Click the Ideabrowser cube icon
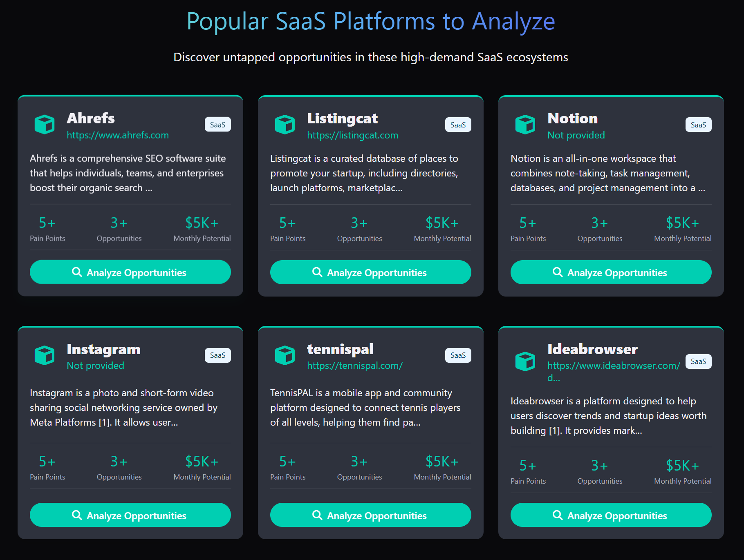 [525, 361]
